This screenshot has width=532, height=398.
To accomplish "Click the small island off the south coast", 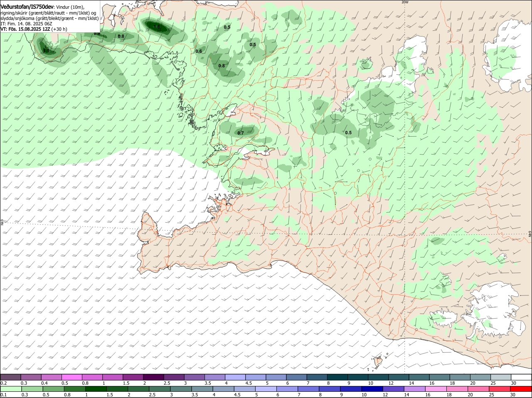I will click(378, 362).
